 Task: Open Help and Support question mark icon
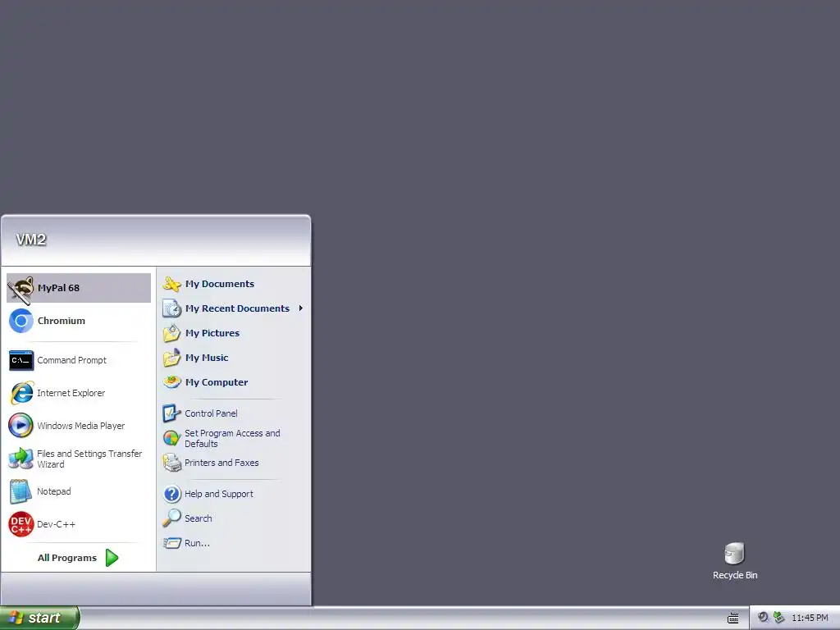171,494
